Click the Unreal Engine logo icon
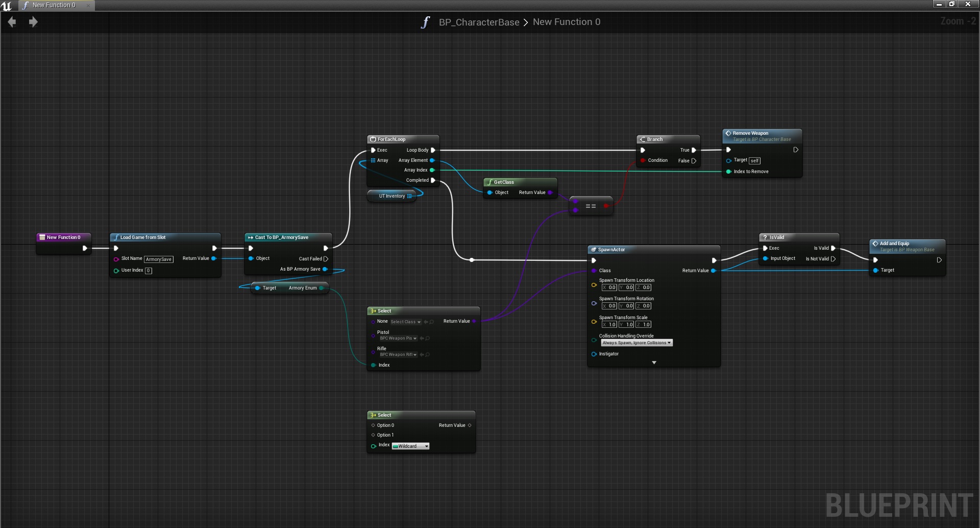The height and width of the screenshot is (528, 980). tap(7, 6)
